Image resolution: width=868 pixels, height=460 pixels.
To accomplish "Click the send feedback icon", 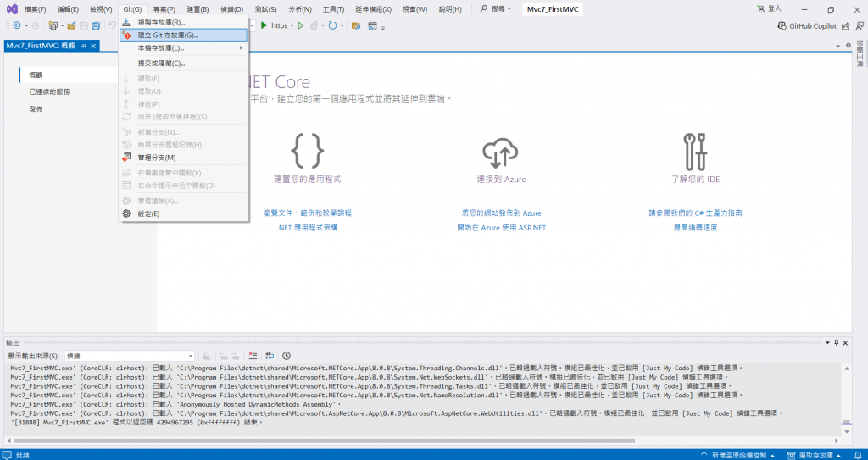I will [x=860, y=25].
